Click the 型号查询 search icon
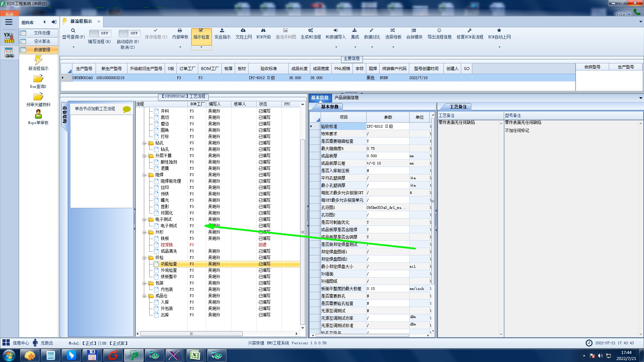This screenshot has width=644, height=362. 73,31
